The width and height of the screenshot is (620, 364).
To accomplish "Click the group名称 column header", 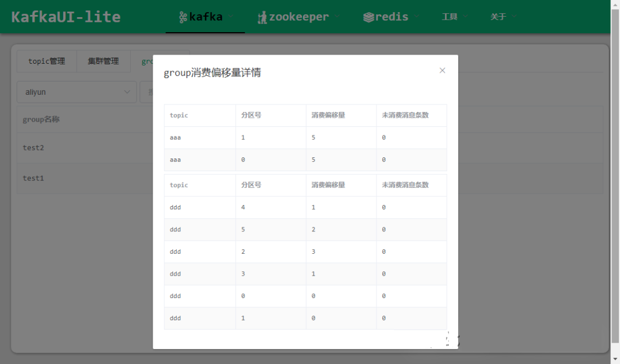I will click(x=41, y=119).
